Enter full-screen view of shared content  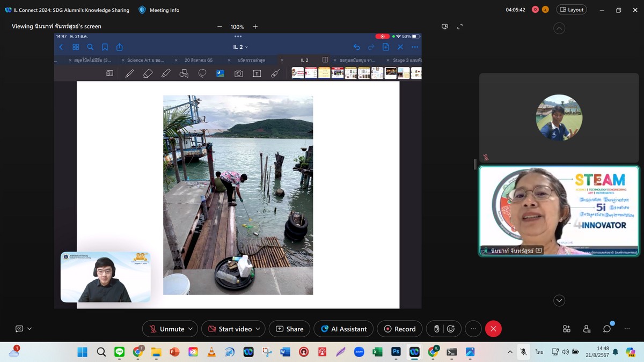(x=460, y=26)
